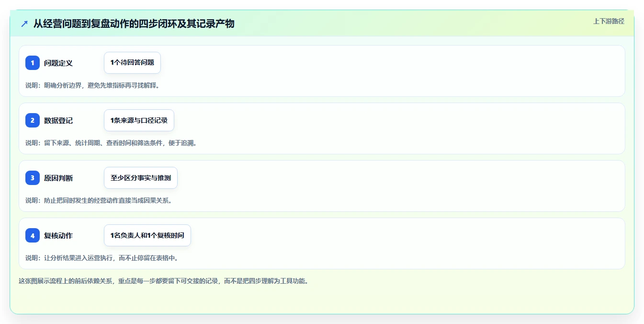Click step number 2 badge
The height and width of the screenshot is (324, 644).
[33, 120]
